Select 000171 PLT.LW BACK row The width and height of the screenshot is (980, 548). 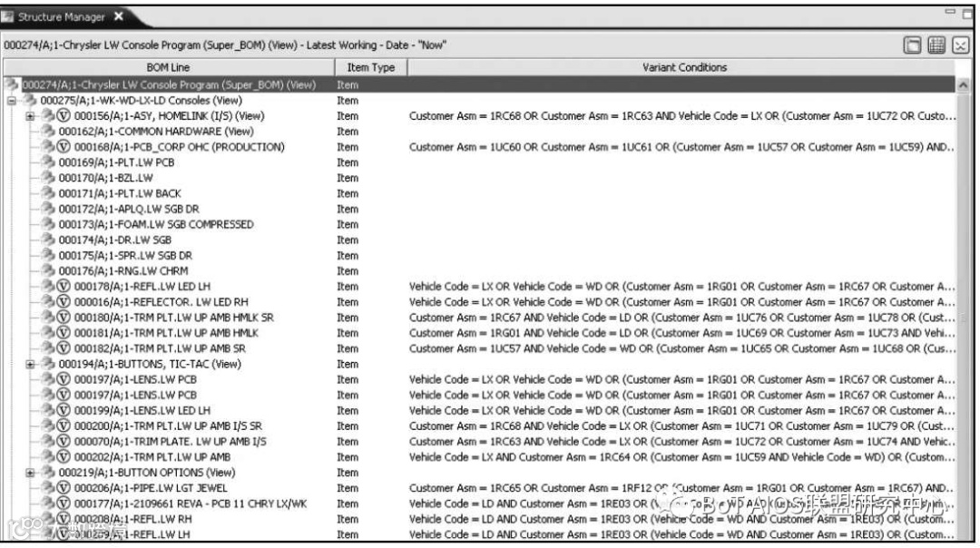(120, 194)
